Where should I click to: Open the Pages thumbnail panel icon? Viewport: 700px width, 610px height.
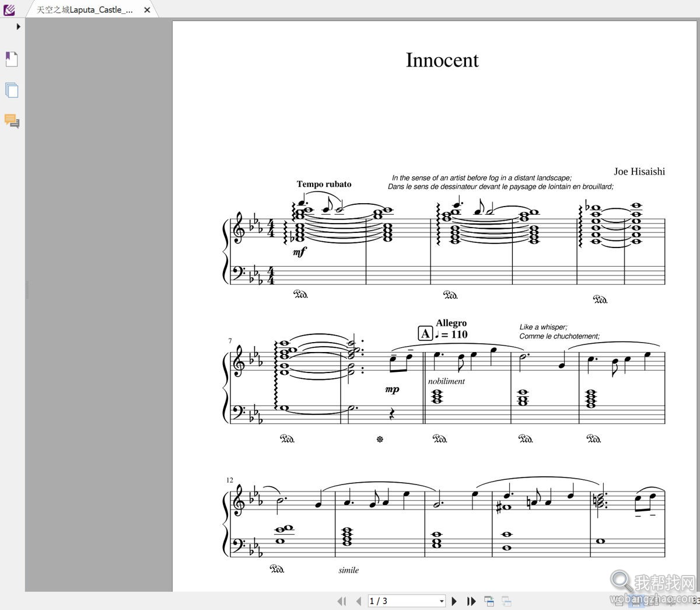(x=12, y=90)
